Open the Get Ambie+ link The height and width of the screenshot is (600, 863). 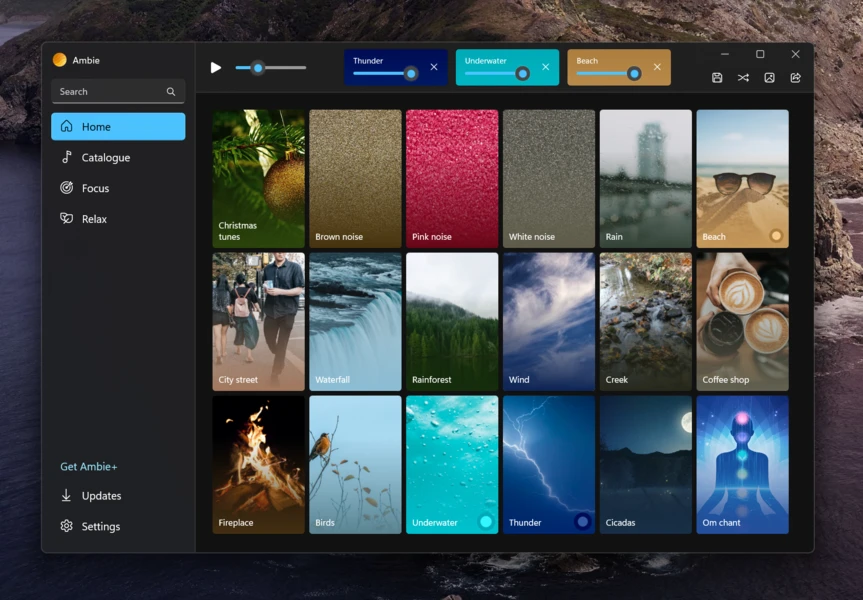(89, 466)
